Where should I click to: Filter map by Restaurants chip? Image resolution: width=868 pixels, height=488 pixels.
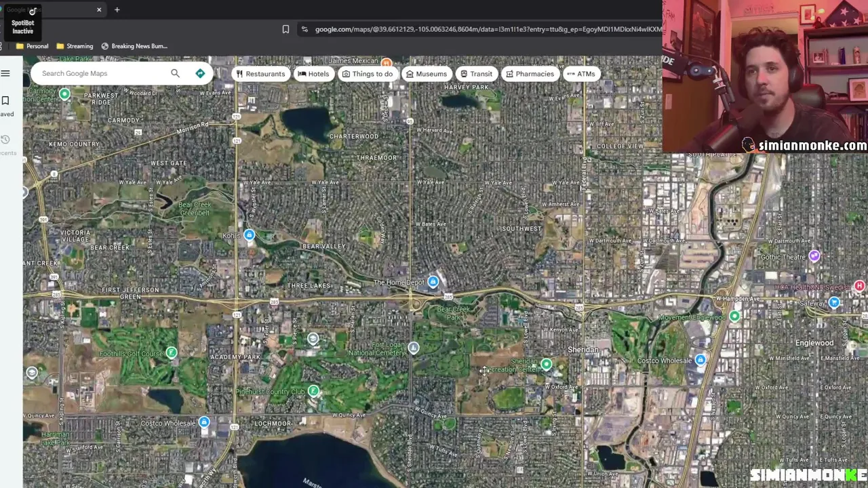click(x=260, y=74)
